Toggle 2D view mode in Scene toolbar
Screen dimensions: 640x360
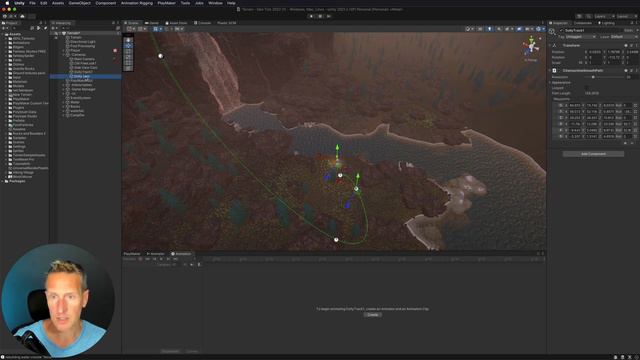(480, 29)
